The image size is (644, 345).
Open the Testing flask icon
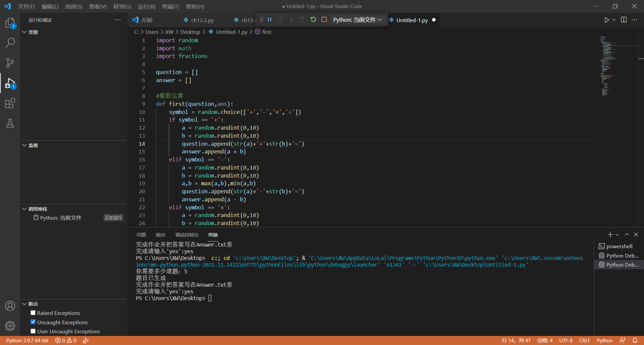[x=10, y=123]
